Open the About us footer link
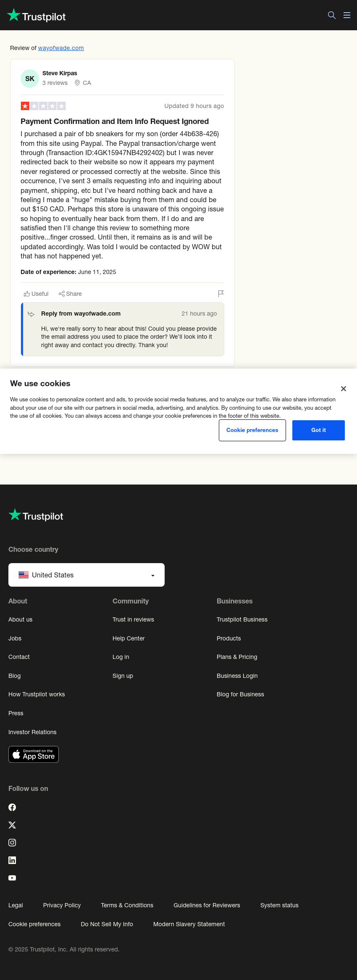 [x=20, y=619]
